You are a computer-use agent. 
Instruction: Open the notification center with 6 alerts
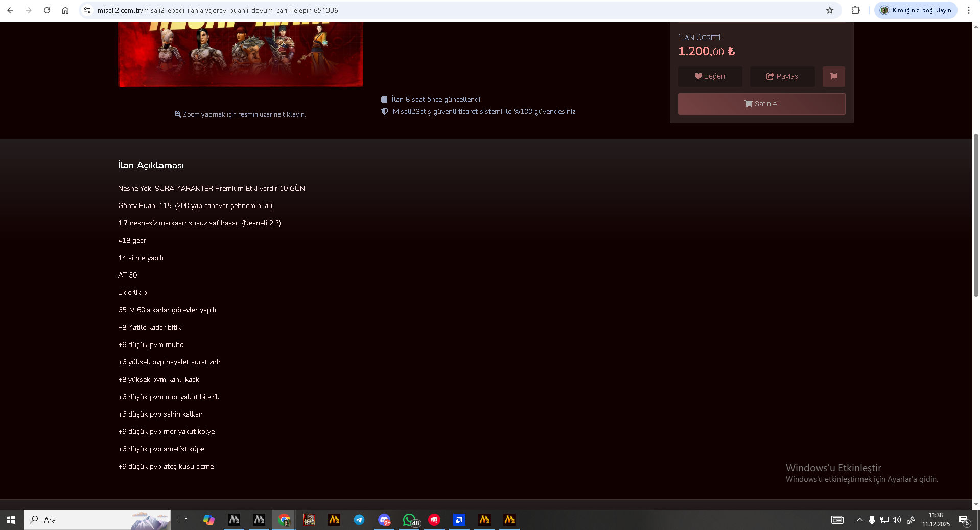(x=964, y=520)
